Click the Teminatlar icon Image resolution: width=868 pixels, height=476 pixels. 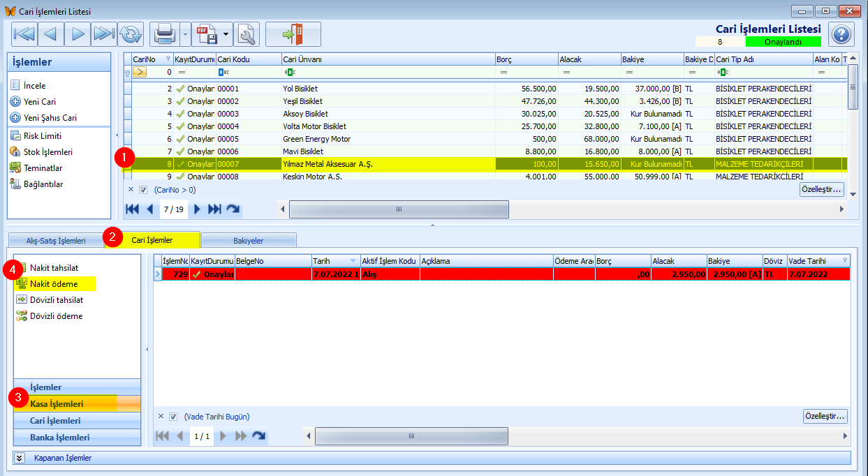point(16,168)
